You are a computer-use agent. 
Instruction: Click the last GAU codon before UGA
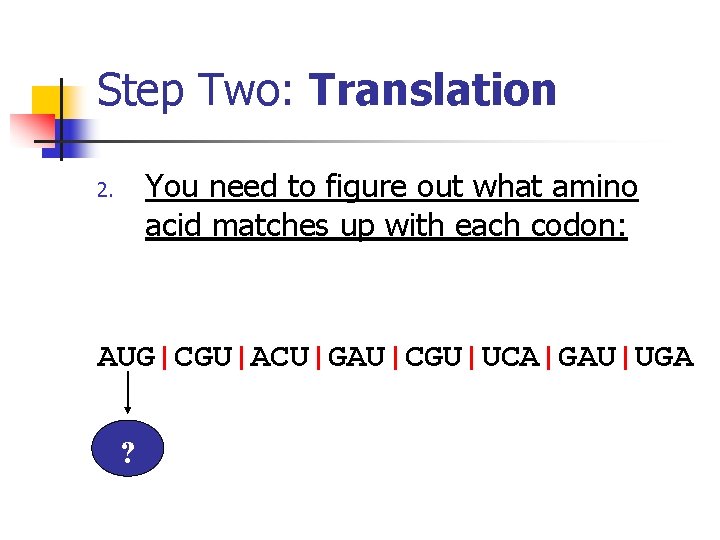(587, 357)
